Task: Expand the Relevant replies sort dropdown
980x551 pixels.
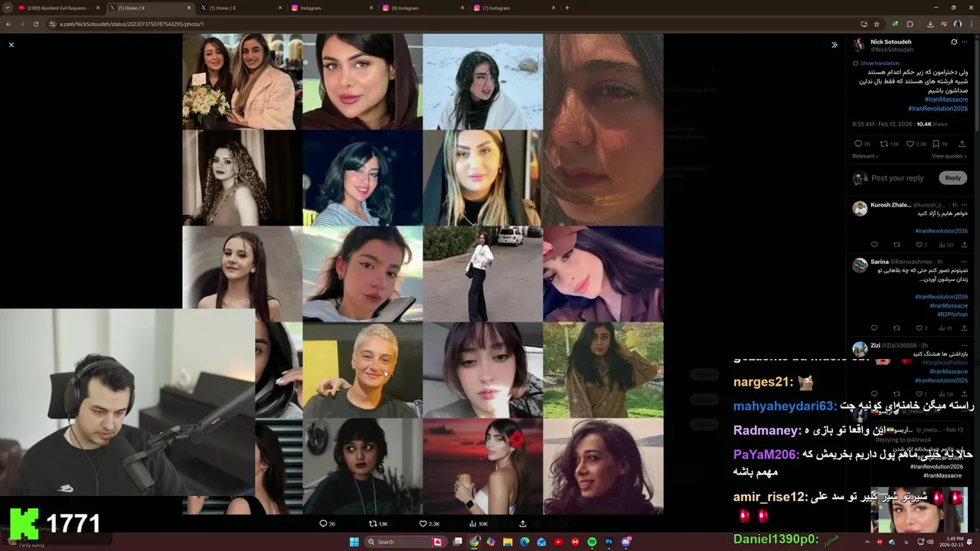Action: point(865,156)
